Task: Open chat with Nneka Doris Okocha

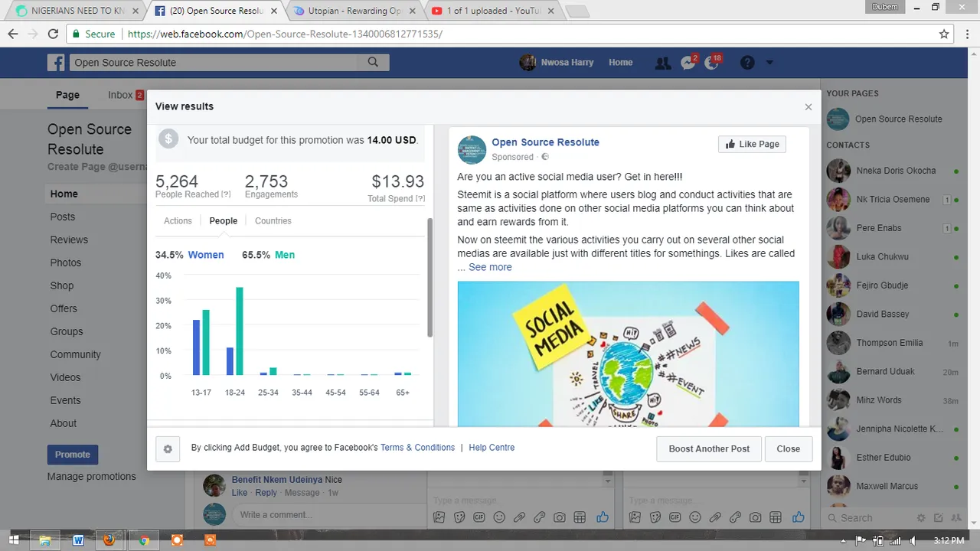Action: point(893,171)
